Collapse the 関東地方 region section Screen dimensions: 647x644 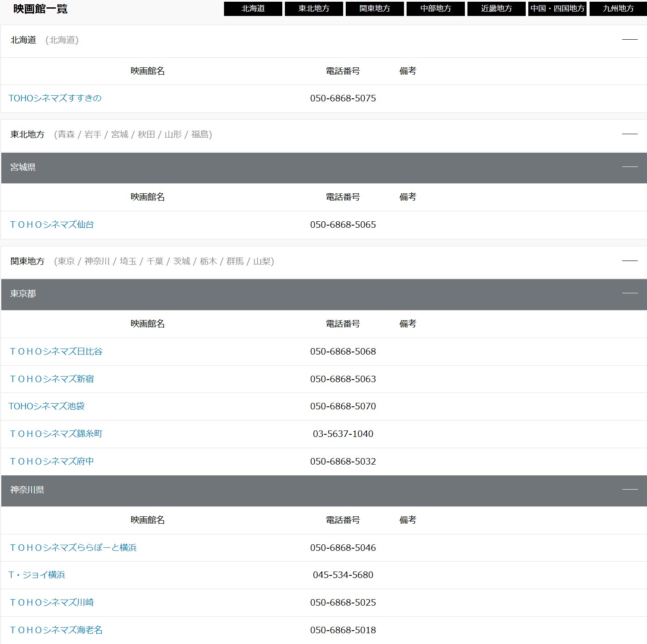coord(629,261)
